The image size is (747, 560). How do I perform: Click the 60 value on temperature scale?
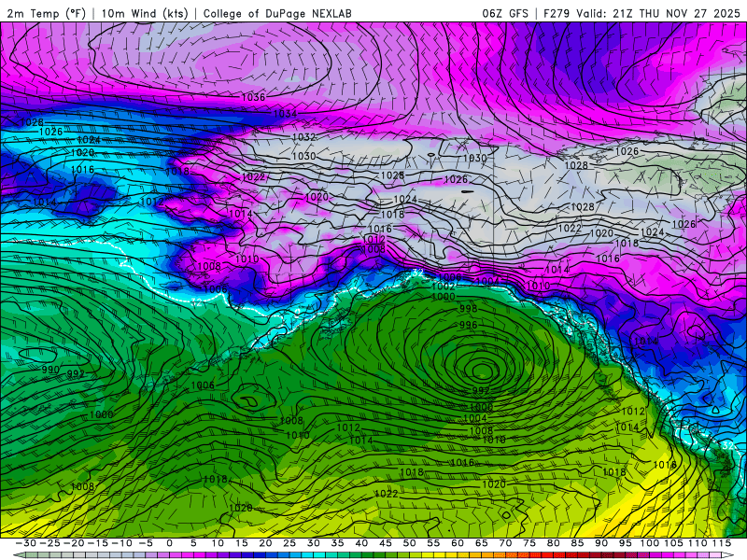458,543
